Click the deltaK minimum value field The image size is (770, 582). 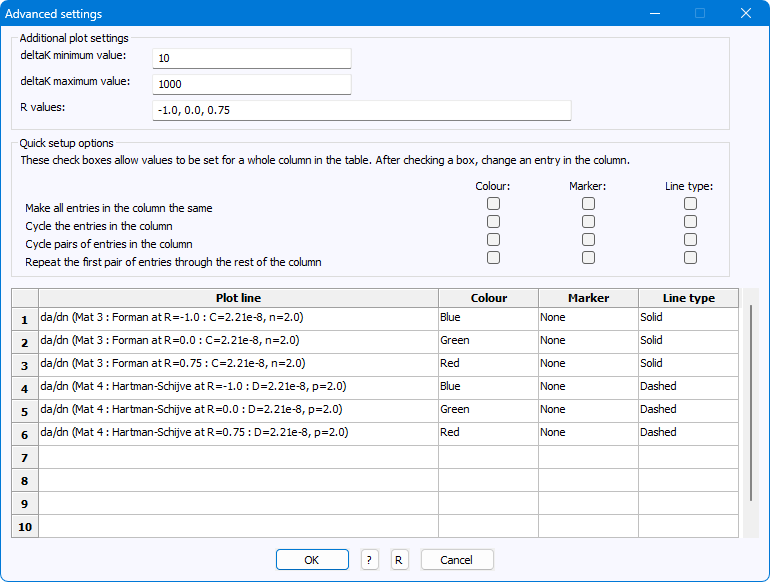(252, 58)
